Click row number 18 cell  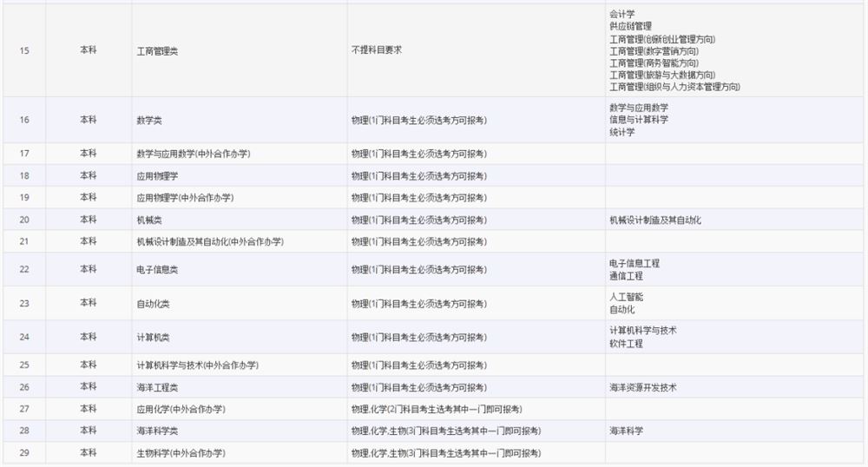pyautogui.click(x=24, y=176)
